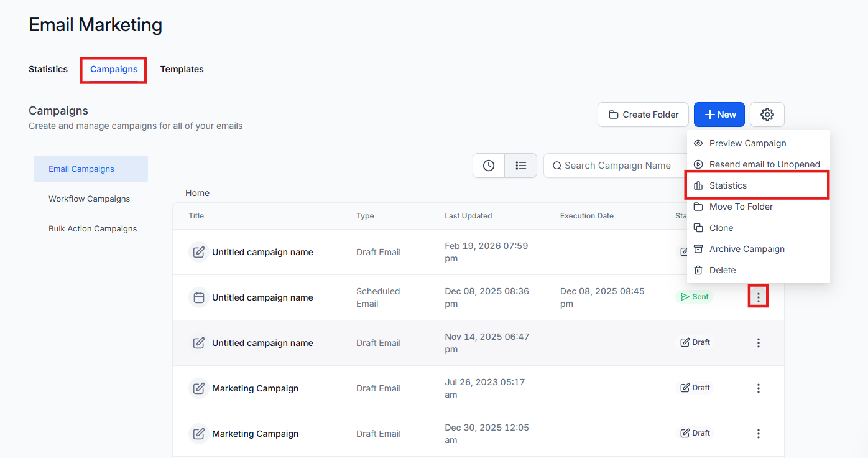Open three-dot menu for Sent campaign
The height and width of the screenshot is (458, 868).
758,297
